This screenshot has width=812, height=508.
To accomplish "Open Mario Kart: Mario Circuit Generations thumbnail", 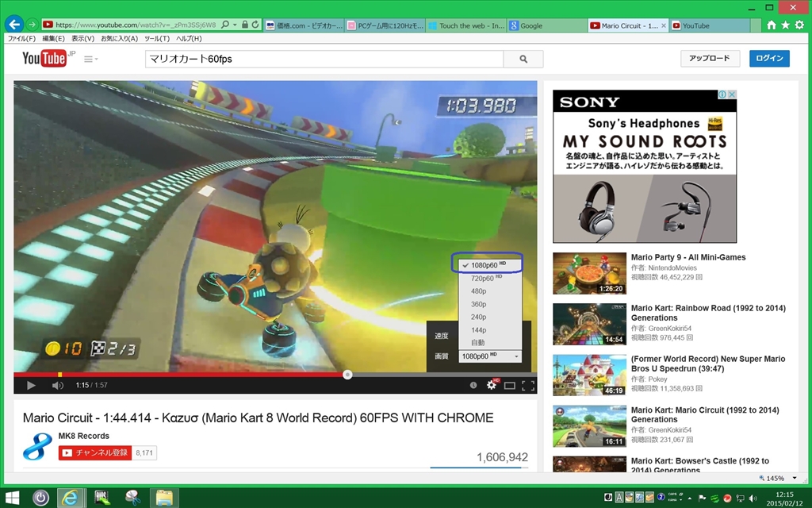I will (589, 426).
